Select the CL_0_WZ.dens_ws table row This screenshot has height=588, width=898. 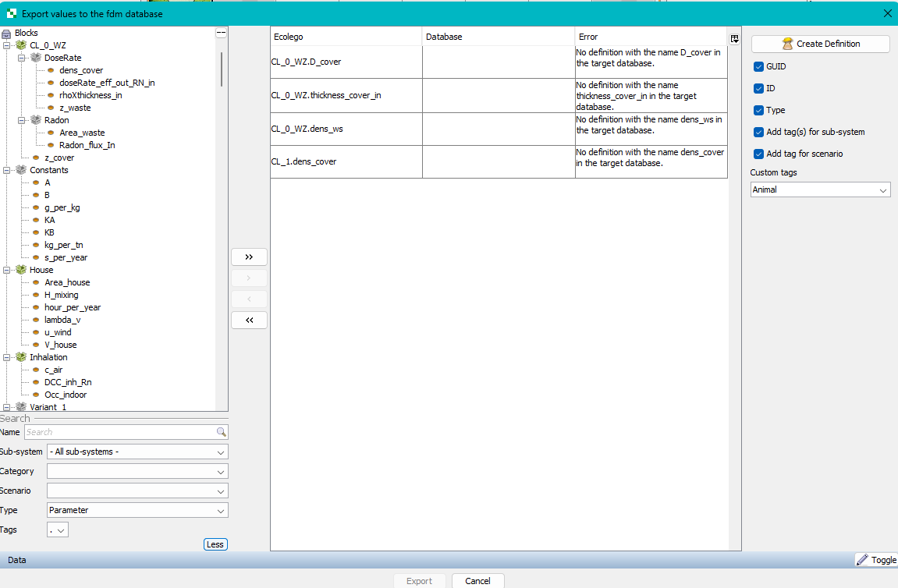[x=499, y=129]
